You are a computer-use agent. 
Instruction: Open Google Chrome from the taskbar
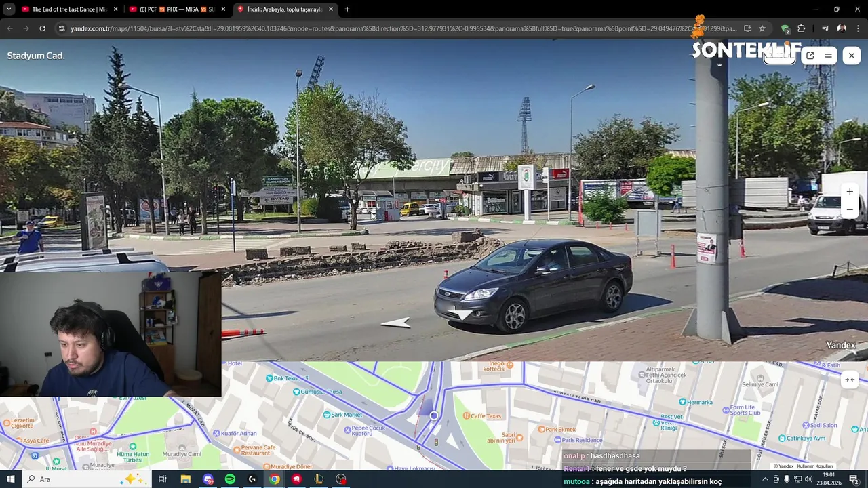(x=274, y=479)
